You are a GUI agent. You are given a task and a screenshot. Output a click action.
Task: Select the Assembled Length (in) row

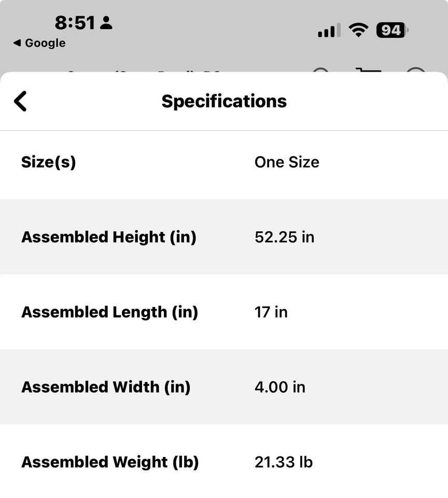coord(224,312)
